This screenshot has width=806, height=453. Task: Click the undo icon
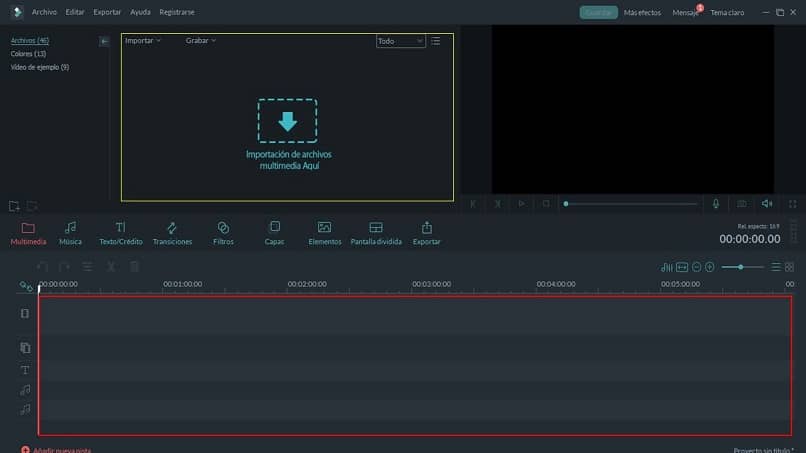[x=42, y=266]
